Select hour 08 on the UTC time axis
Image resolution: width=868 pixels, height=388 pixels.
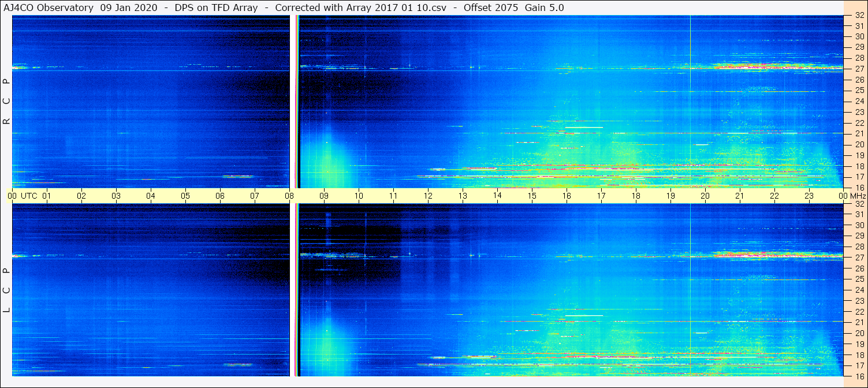click(289, 196)
